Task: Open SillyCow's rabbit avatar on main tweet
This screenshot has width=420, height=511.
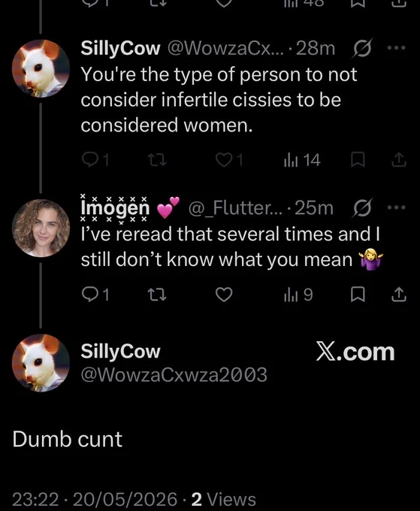Action: tap(41, 363)
